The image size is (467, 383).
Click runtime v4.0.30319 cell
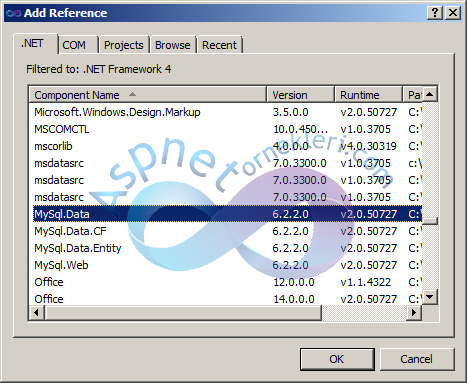(x=368, y=146)
